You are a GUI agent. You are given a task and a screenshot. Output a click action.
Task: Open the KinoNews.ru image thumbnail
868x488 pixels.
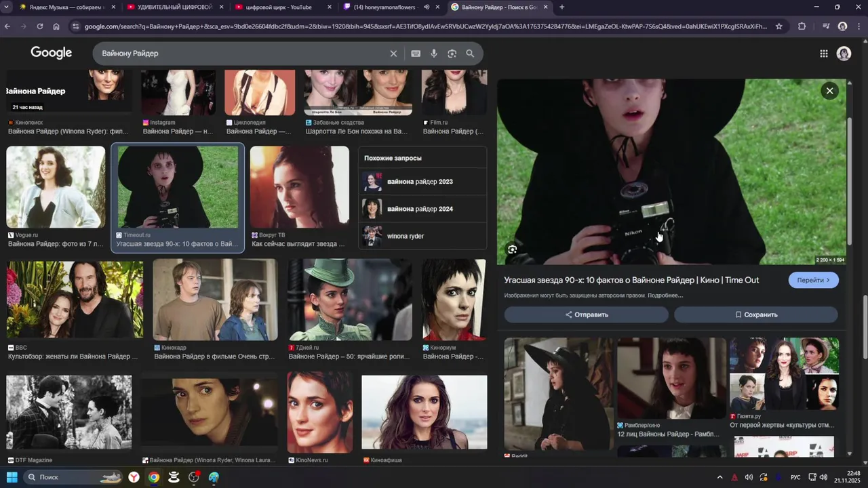320,412
